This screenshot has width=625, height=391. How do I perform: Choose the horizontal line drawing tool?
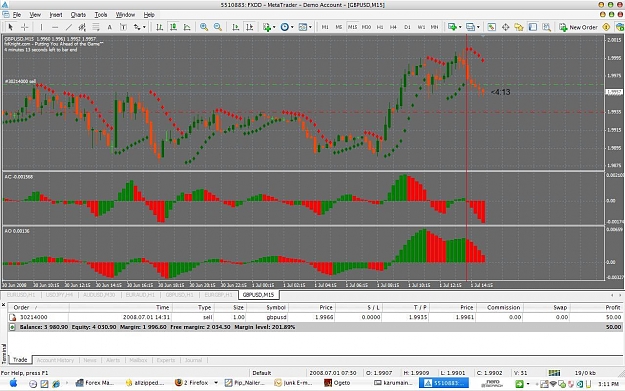[55, 27]
